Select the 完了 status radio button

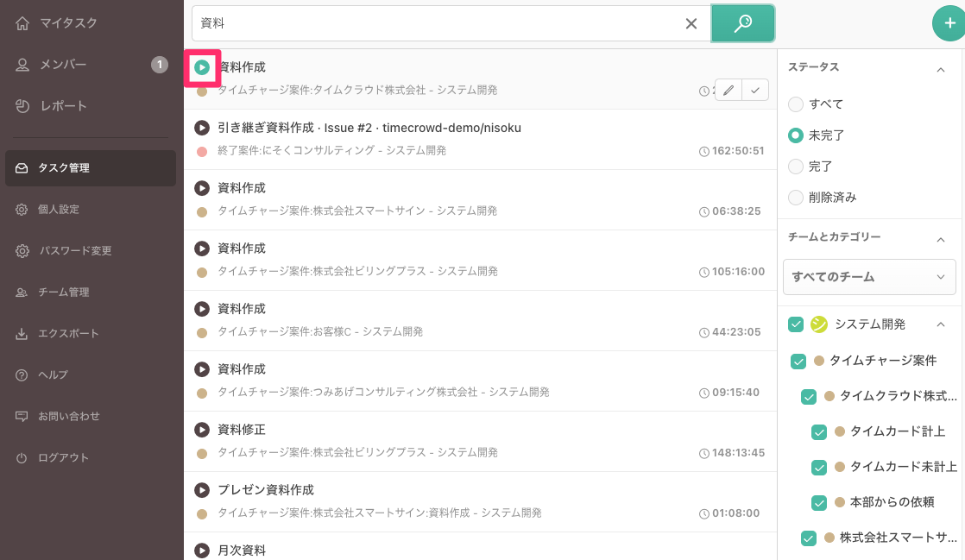795,167
